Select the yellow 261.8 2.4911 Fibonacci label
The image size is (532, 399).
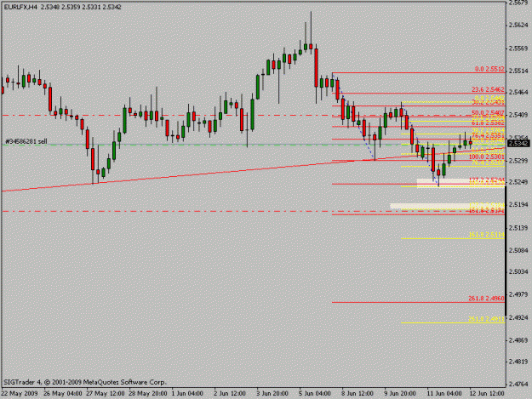click(x=487, y=319)
